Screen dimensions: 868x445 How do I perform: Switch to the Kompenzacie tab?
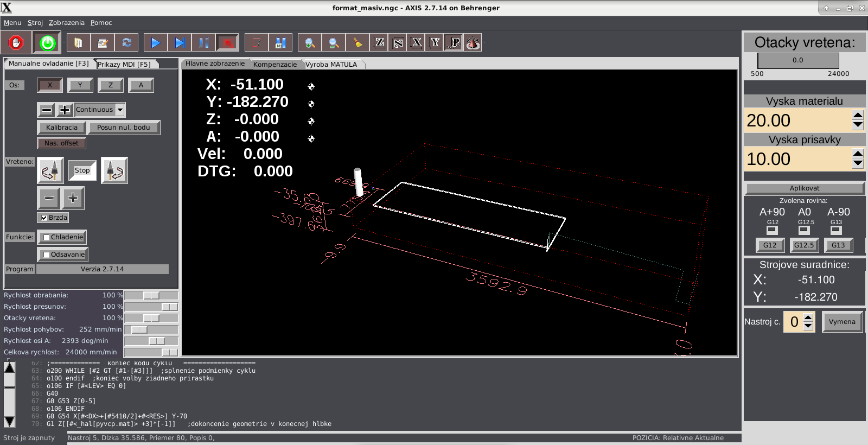[275, 64]
